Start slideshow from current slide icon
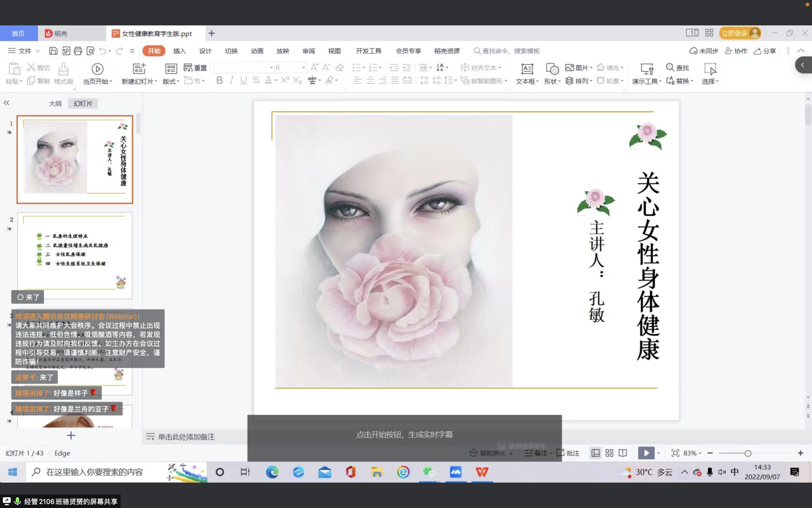Screen dimensions: 812x508 (98, 69)
